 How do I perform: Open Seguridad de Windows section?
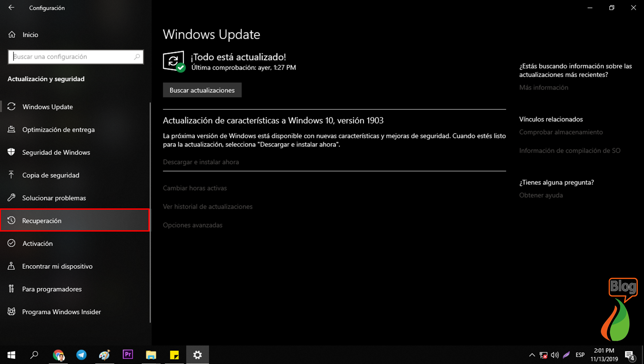pos(56,152)
